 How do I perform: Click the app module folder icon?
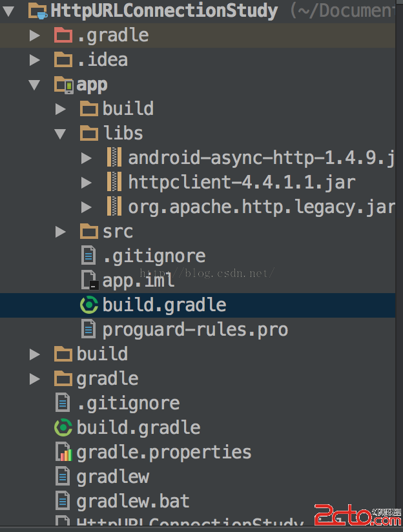63,85
